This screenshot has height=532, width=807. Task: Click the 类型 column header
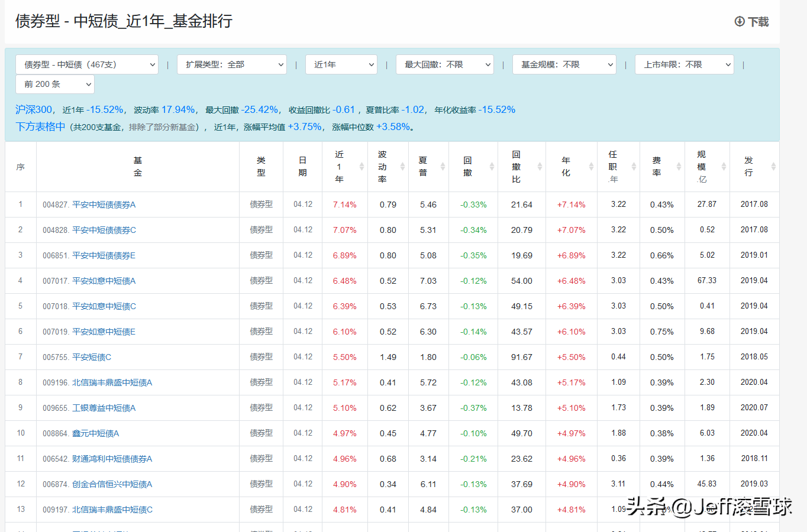(x=261, y=167)
